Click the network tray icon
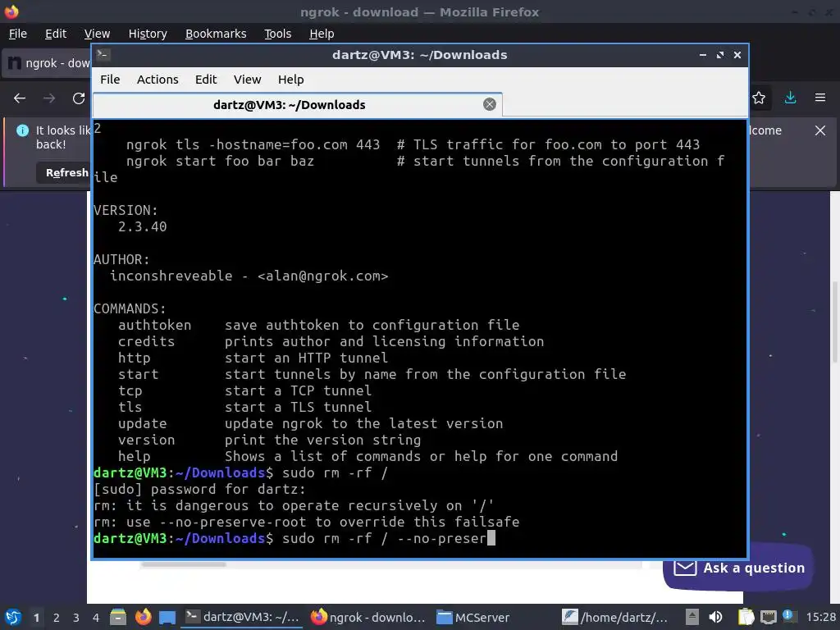This screenshot has width=840, height=630. tap(768, 617)
